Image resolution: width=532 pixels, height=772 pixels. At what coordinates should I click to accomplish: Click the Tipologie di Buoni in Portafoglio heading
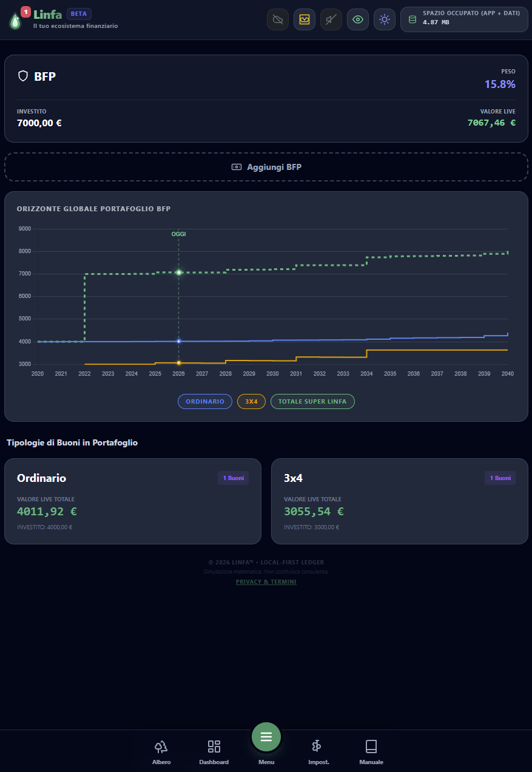click(72, 443)
